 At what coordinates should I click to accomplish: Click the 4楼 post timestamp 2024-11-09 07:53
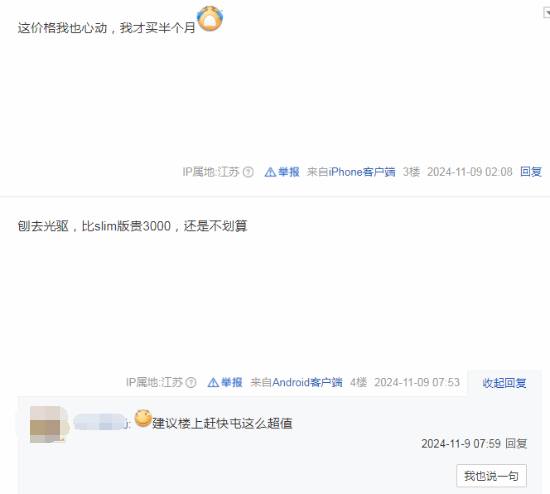coord(417,382)
